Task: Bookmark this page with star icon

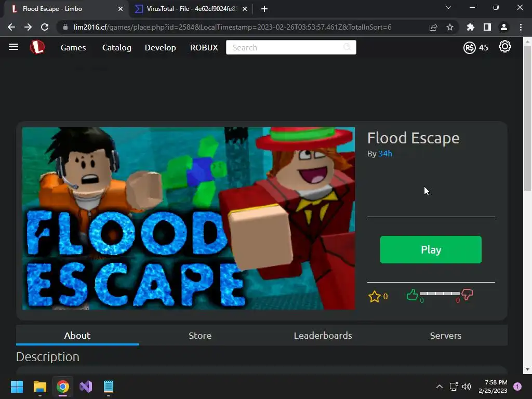Action: coord(450,27)
